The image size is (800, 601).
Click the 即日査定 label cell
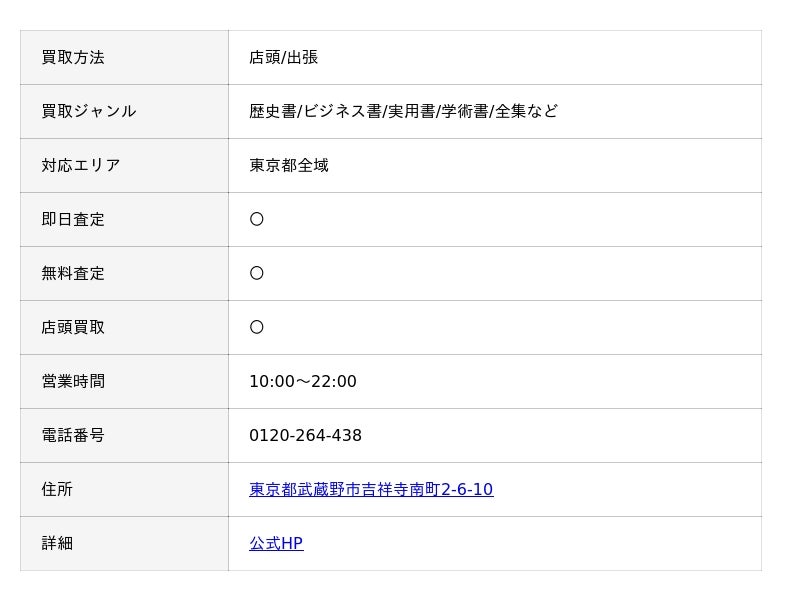tap(124, 219)
